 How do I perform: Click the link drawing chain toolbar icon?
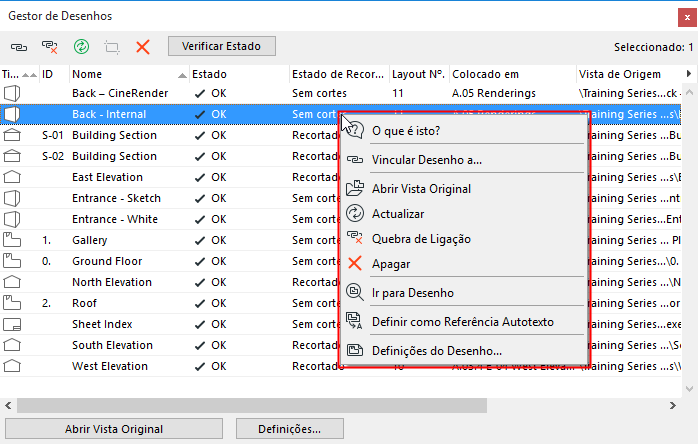19,46
